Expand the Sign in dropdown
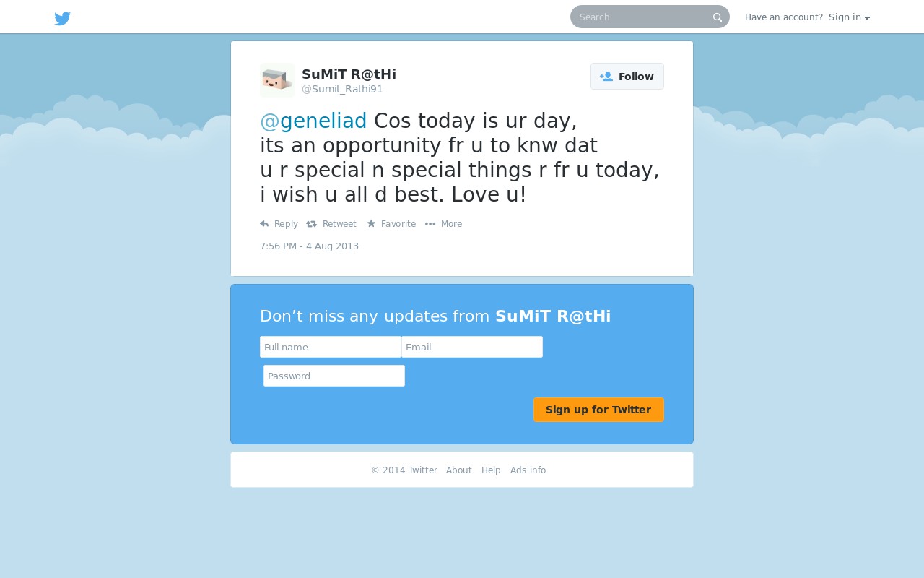Image resolution: width=924 pixels, height=578 pixels. coord(849,17)
